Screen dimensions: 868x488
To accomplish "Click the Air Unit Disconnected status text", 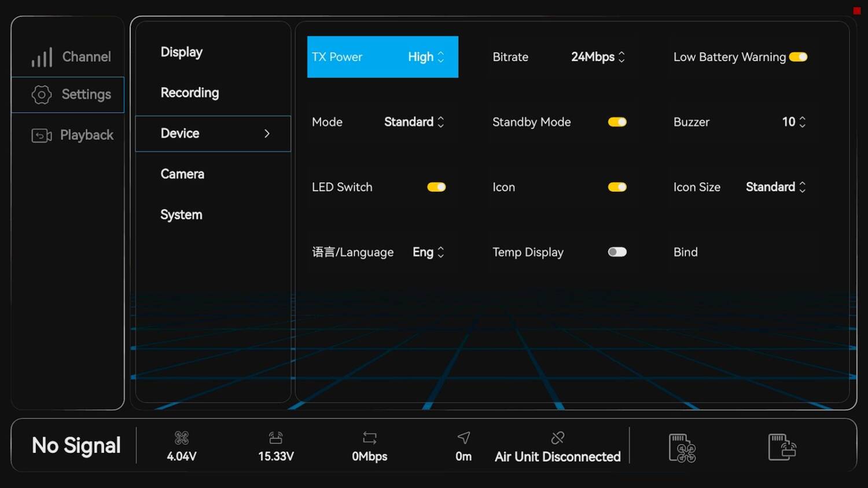I will (x=557, y=457).
